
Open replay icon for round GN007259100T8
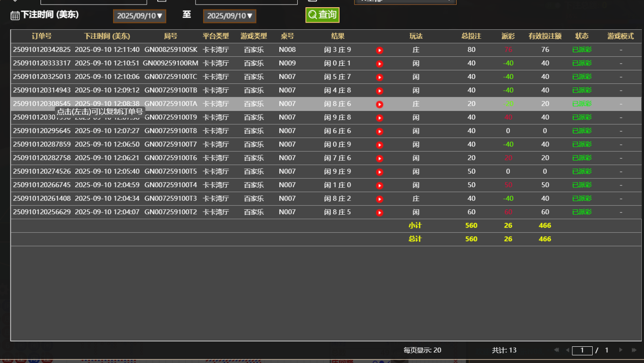(x=380, y=131)
